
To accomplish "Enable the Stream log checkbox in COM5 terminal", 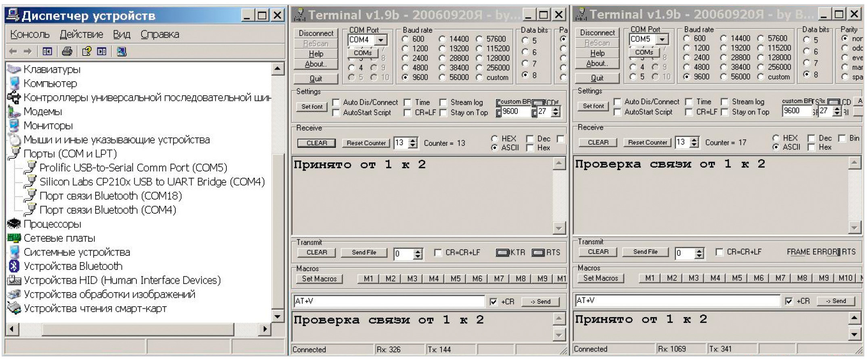I will 725,102.
